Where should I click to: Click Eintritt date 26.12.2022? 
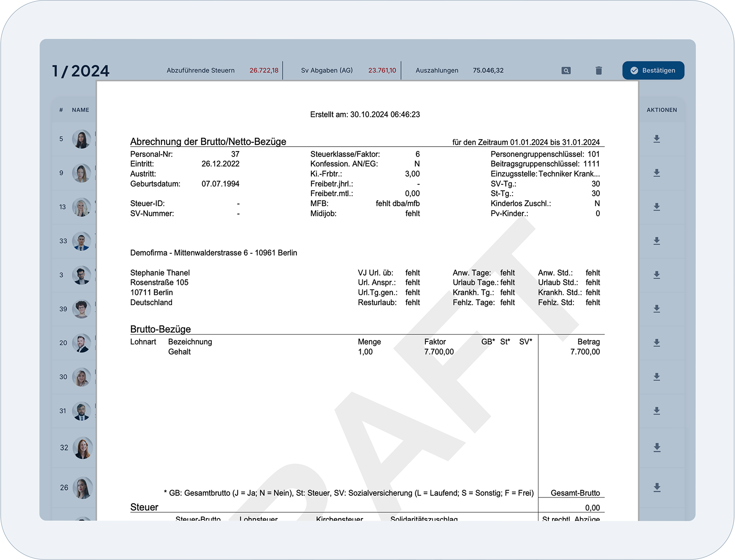pyautogui.click(x=220, y=164)
